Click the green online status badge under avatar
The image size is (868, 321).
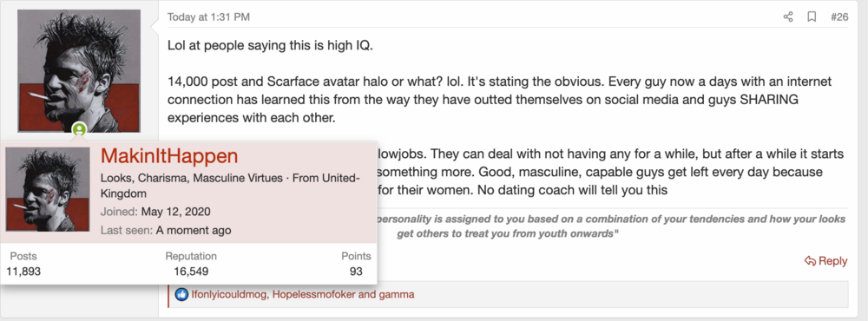point(80,129)
